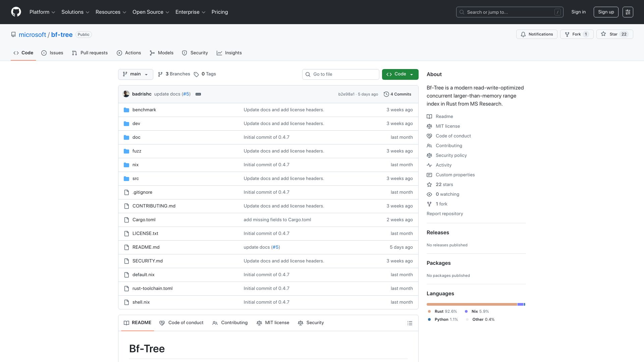Click the Nix purple language bar segment
Viewport: 644px width, 362px height.
[520, 304]
